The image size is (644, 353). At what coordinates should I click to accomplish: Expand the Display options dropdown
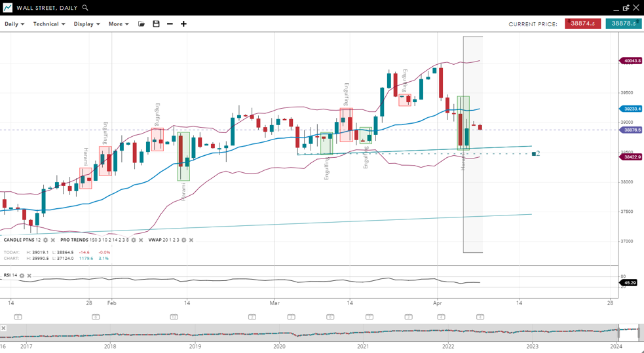[86, 24]
